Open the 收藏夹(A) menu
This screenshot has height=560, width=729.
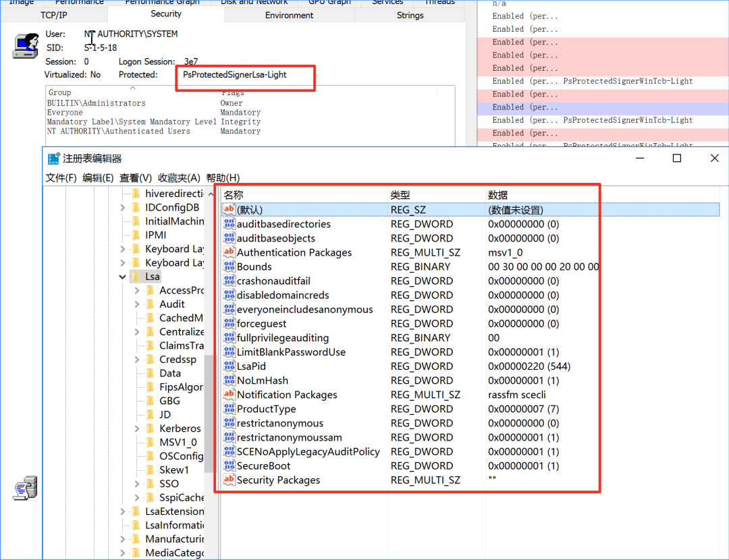(179, 178)
